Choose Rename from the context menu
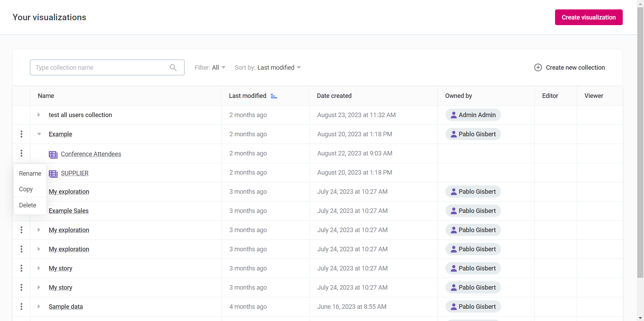Viewport: 644px width, 321px height. (30, 174)
